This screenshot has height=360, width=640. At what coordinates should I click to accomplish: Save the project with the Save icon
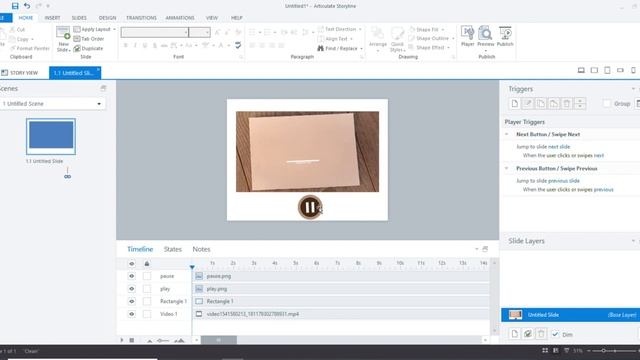point(15,6)
